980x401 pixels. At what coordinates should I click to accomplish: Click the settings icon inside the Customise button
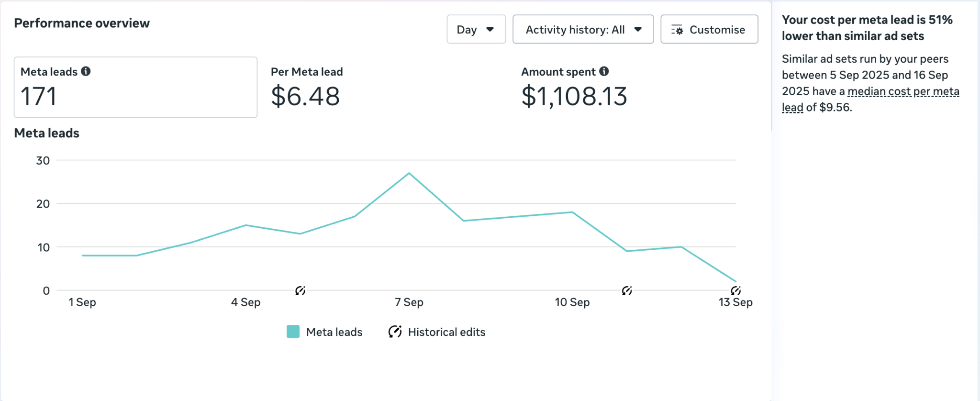click(x=677, y=30)
